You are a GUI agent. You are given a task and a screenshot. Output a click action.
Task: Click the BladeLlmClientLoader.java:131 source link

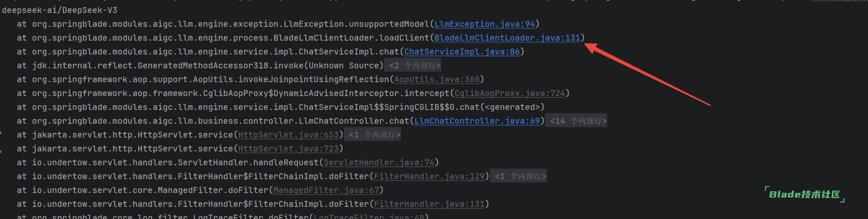pyautogui.click(x=507, y=38)
